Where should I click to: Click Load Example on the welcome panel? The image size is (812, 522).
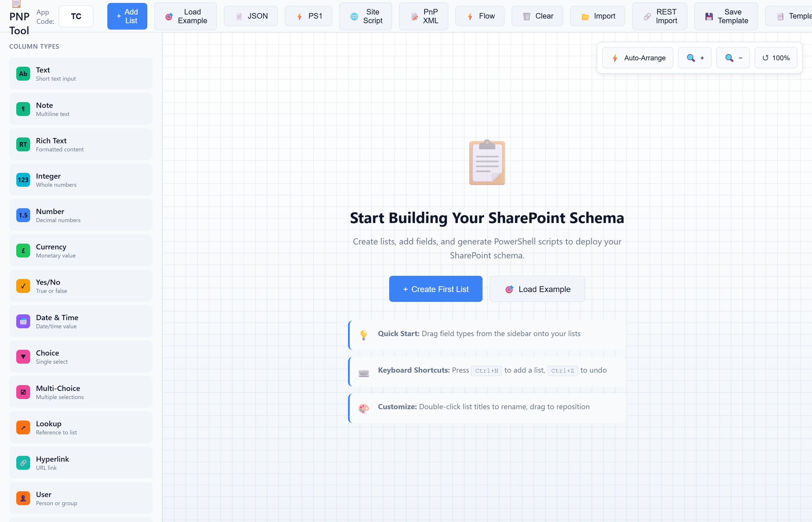pyautogui.click(x=537, y=289)
